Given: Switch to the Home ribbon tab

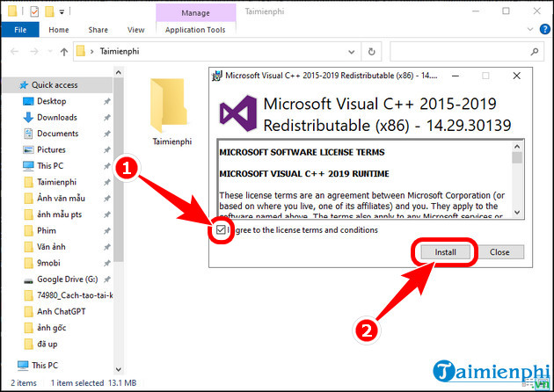Looking at the screenshot, I should click(x=59, y=30).
